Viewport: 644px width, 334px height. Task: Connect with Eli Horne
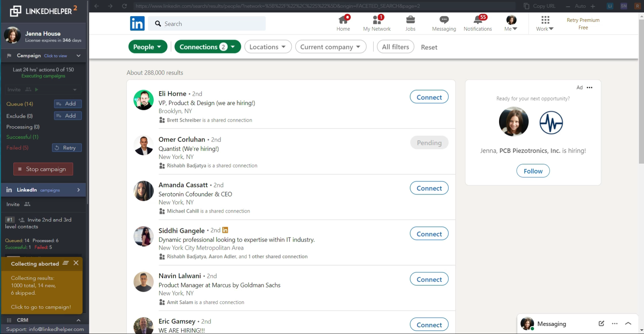[x=429, y=97]
